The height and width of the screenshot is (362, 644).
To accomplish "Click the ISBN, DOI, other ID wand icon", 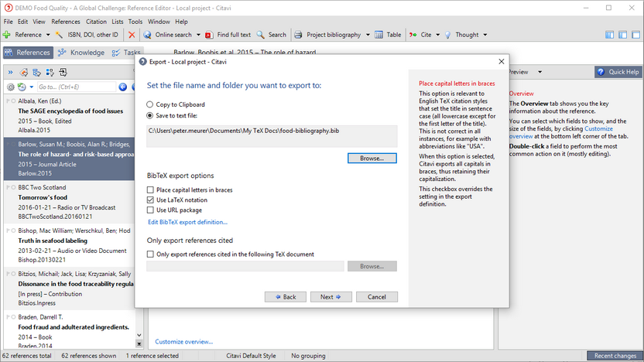I will click(60, 35).
